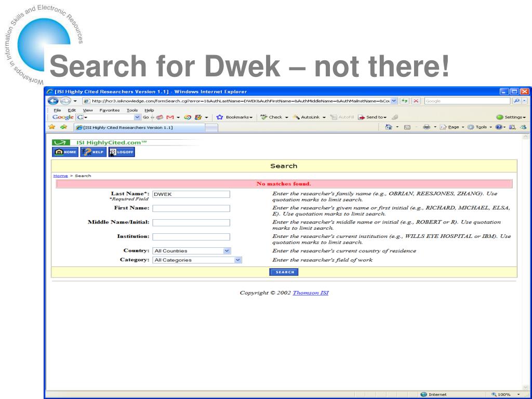The height and width of the screenshot is (399, 532).
Task: Open the Gmail dropdown arrow
Action: point(178,117)
